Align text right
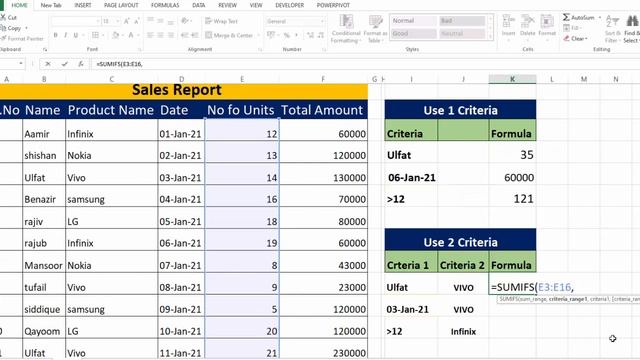The width and height of the screenshot is (640, 360). click(x=171, y=35)
